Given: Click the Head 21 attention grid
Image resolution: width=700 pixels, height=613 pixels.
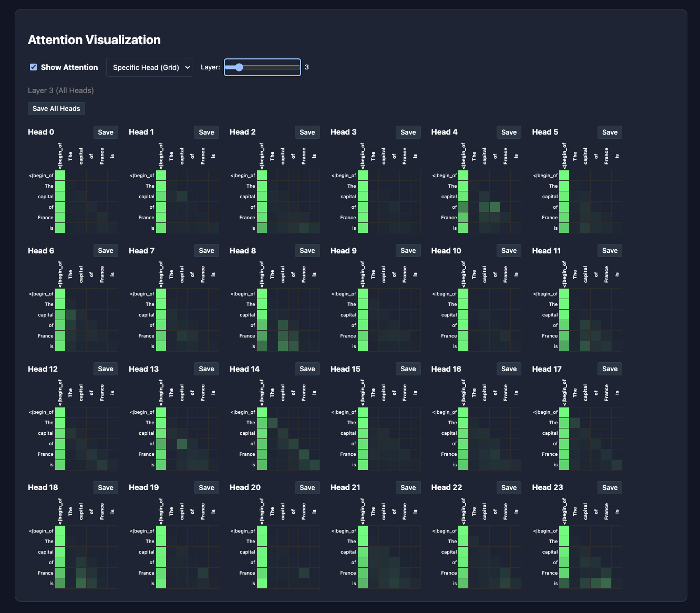Looking at the screenshot, I should (389, 557).
